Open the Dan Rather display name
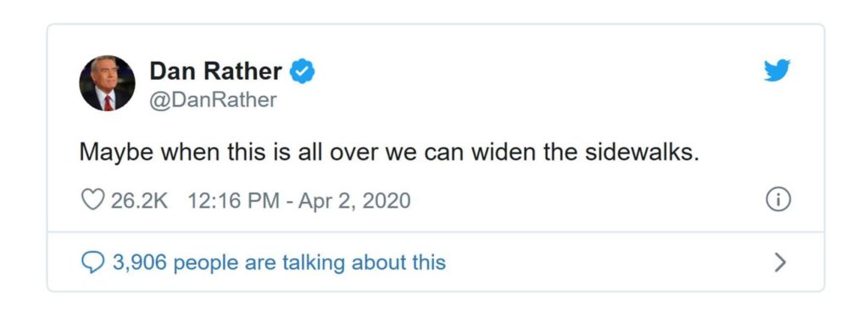 click(x=216, y=71)
